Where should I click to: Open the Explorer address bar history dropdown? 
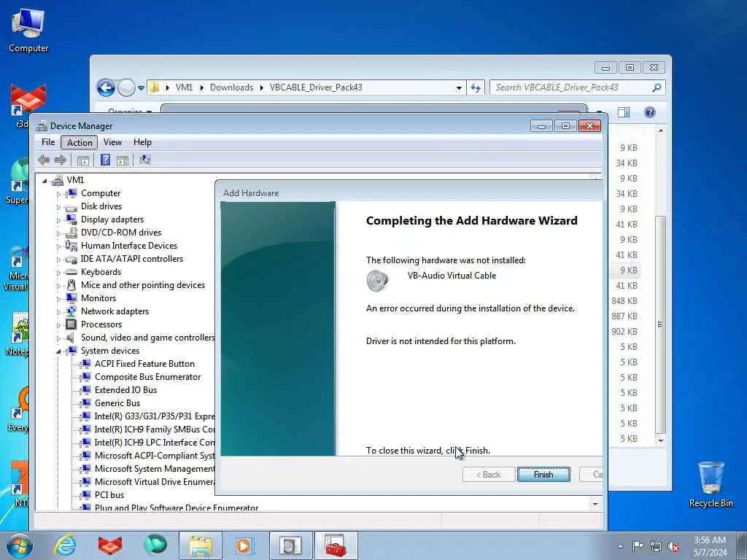(x=459, y=87)
